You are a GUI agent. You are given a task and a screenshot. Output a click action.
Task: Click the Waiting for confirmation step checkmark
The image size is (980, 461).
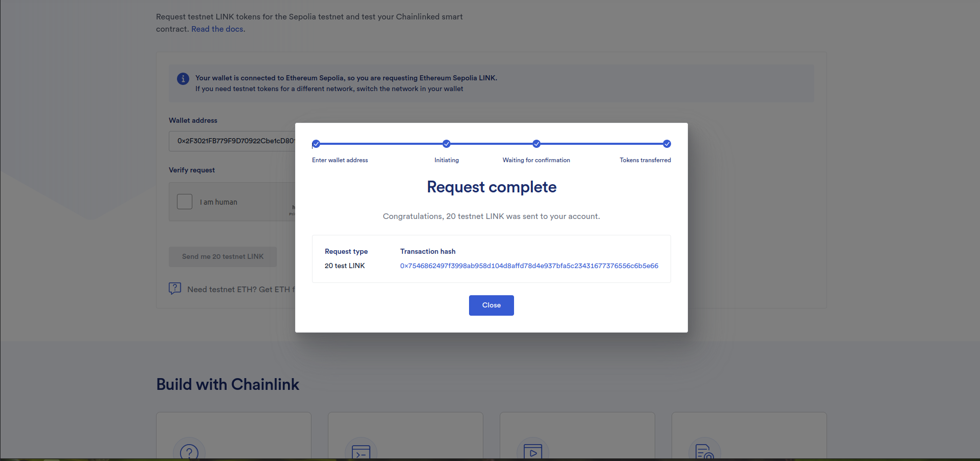click(536, 144)
